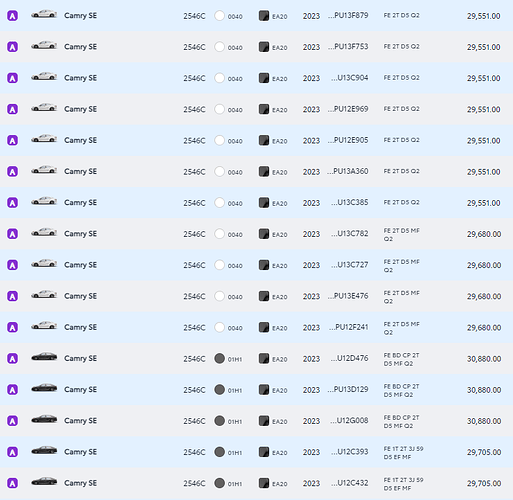This screenshot has width=513, height=500.
Task: Select 30,880.00 price on U12D476 row
Action: (484, 359)
